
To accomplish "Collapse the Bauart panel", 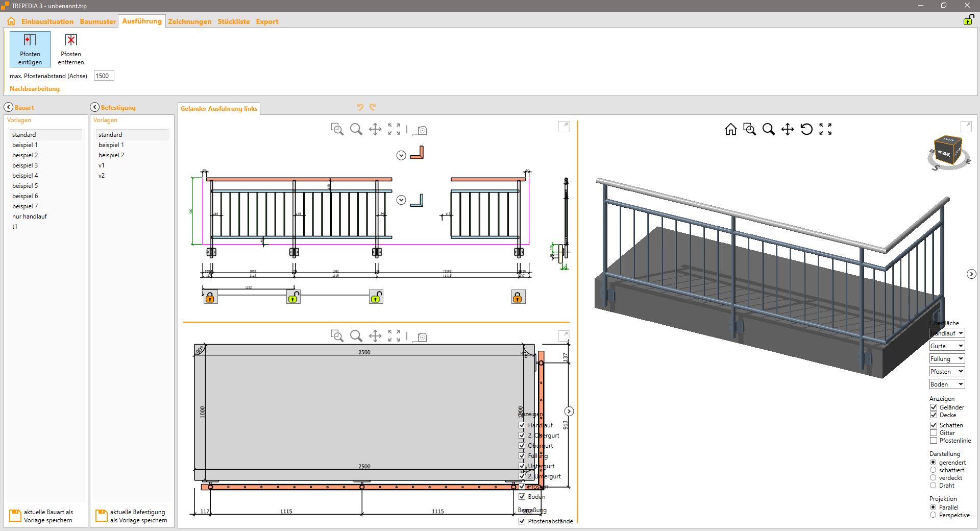I will pos(9,107).
